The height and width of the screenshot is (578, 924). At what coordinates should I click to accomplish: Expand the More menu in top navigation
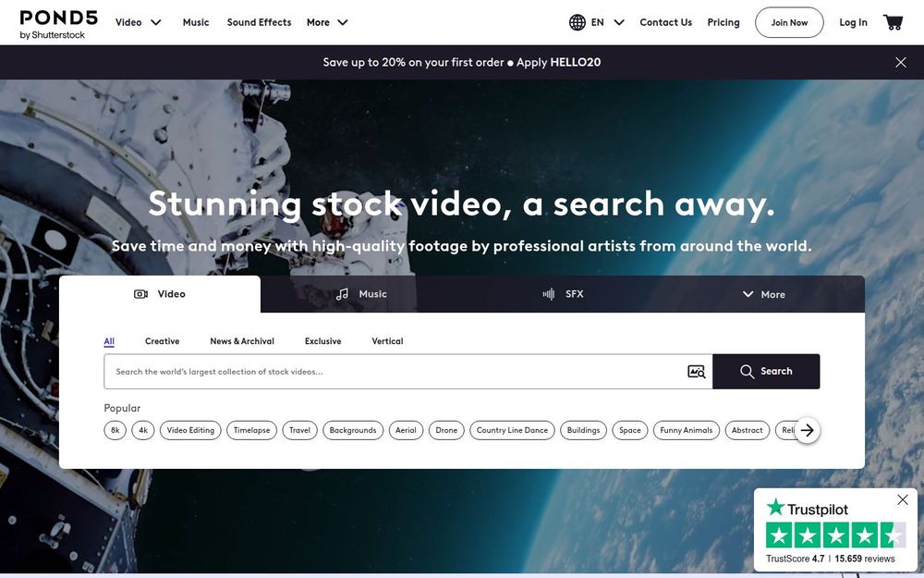pos(327,22)
